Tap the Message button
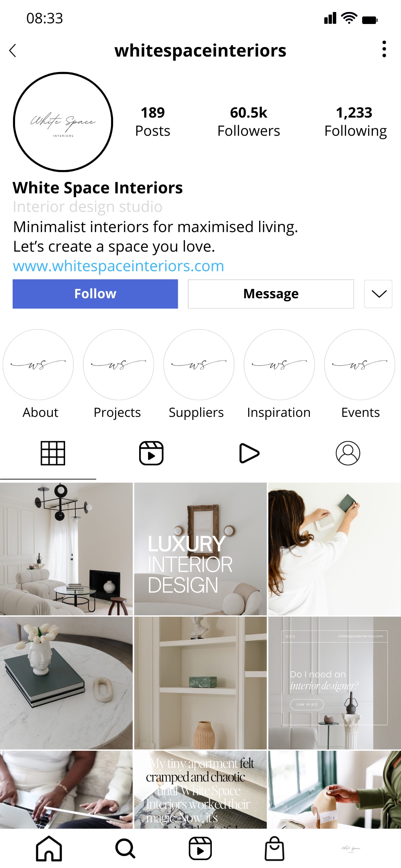 271,294
